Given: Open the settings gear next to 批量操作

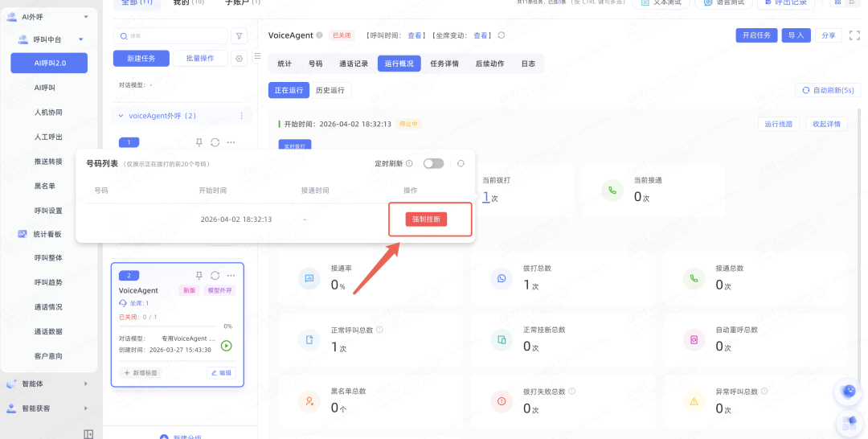Looking at the screenshot, I should point(239,59).
